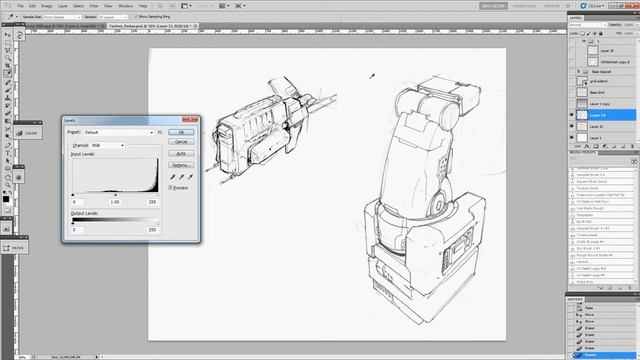
Task: Open the Image menu
Action: click(x=47, y=6)
